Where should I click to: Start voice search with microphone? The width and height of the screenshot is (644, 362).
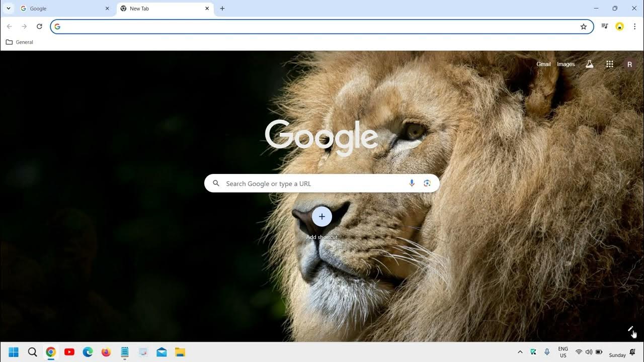pos(412,184)
